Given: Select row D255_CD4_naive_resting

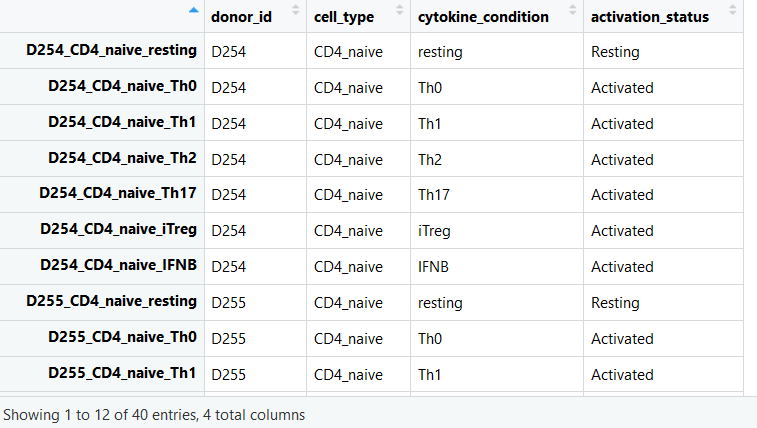Looking at the screenshot, I should click(371, 302).
